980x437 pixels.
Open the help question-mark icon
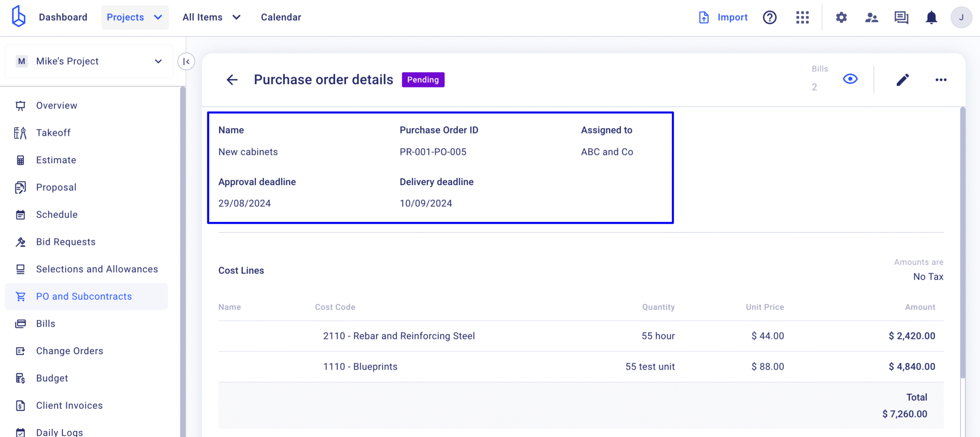coord(769,17)
